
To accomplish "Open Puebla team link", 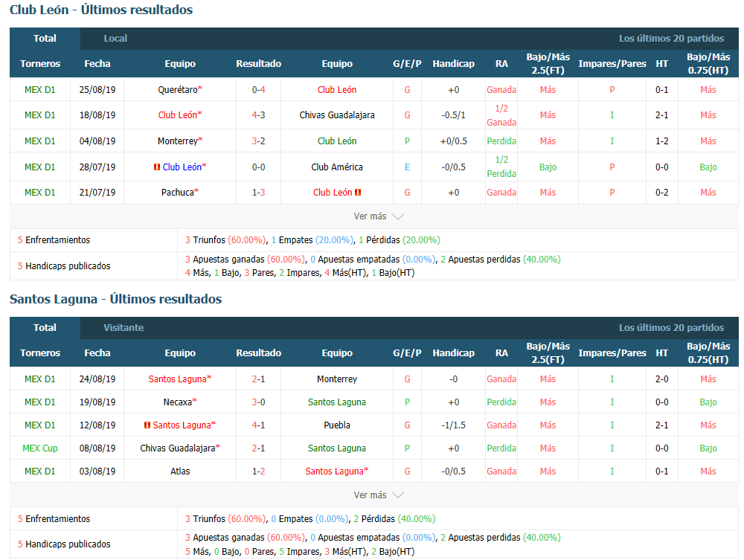I will click(x=337, y=425).
